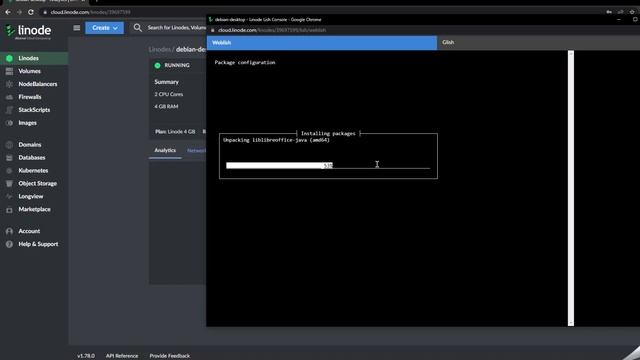Open the Marketplace page link

pyautogui.click(x=34, y=209)
